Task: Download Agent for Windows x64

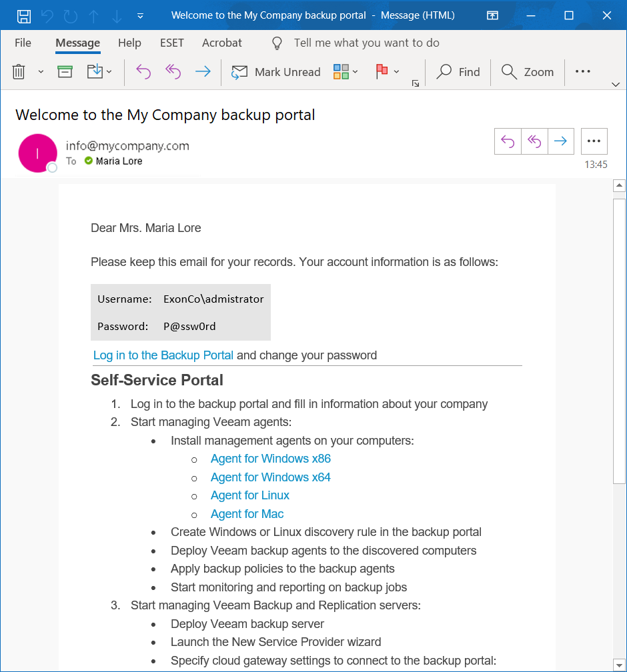Action: tap(271, 477)
